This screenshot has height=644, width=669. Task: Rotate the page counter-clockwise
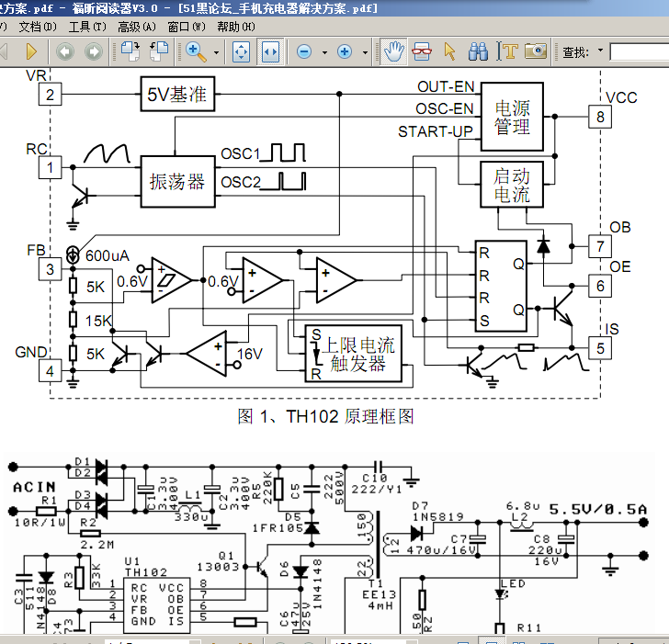[159, 51]
